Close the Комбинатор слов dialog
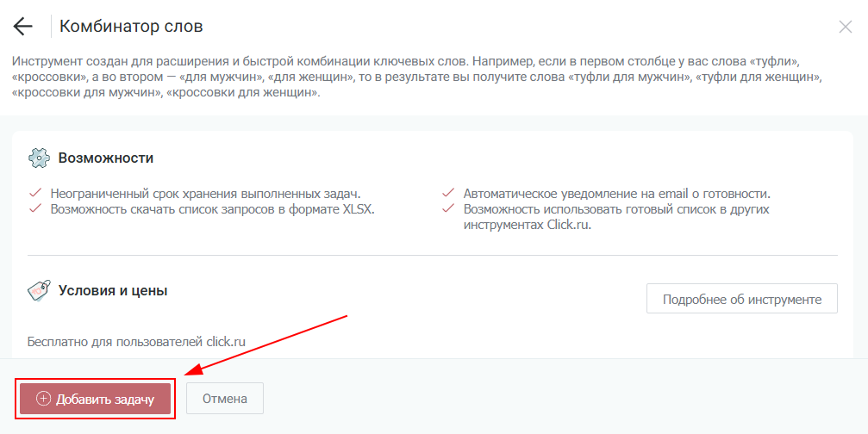The height and width of the screenshot is (434, 868). coord(846,27)
